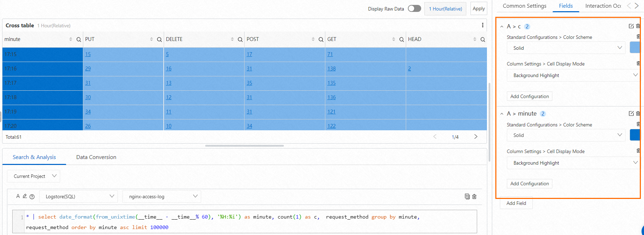Switch to Common Settings tab

pyautogui.click(x=524, y=6)
